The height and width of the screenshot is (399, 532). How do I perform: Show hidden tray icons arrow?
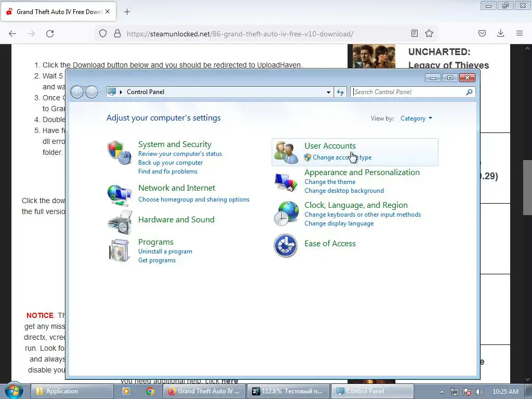click(442, 392)
